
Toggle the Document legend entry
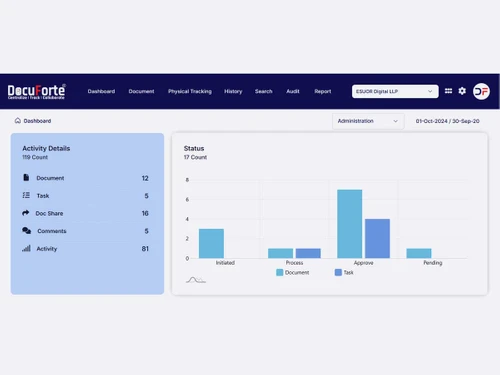click(293, 272)
